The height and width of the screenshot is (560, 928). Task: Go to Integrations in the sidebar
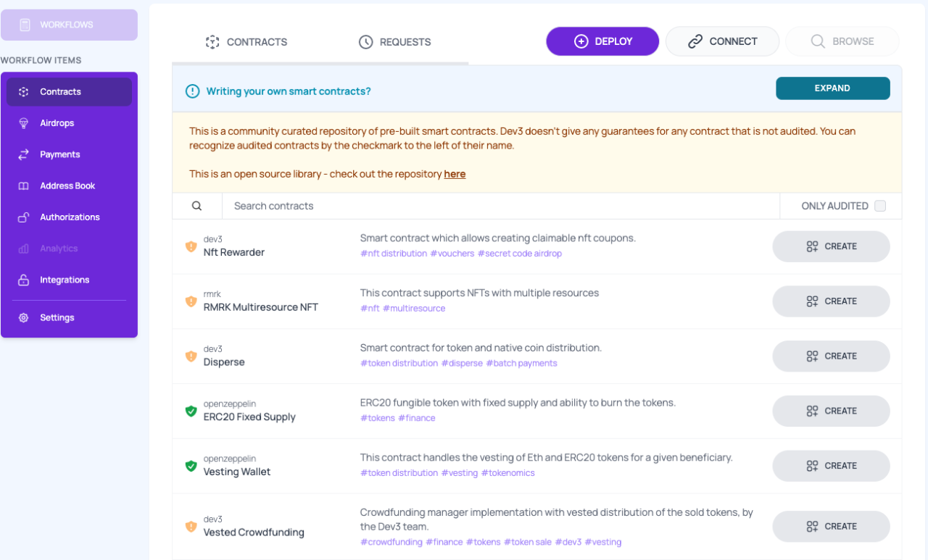click(65, 280)
